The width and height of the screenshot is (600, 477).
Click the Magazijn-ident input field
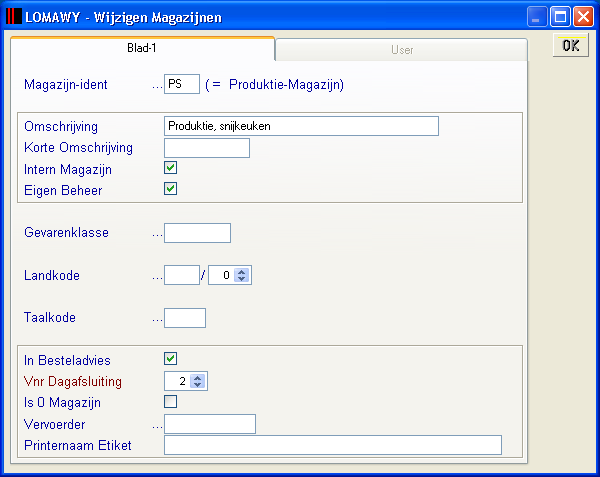coord(182,84)
